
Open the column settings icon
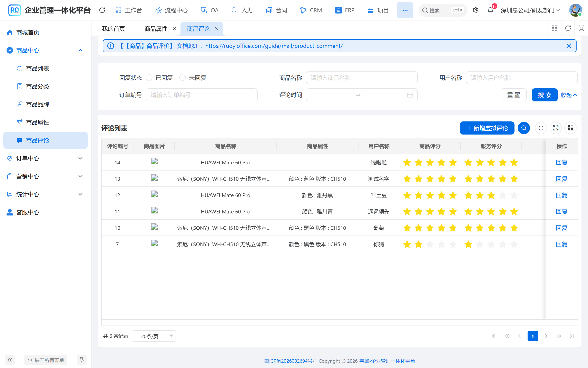570,128
